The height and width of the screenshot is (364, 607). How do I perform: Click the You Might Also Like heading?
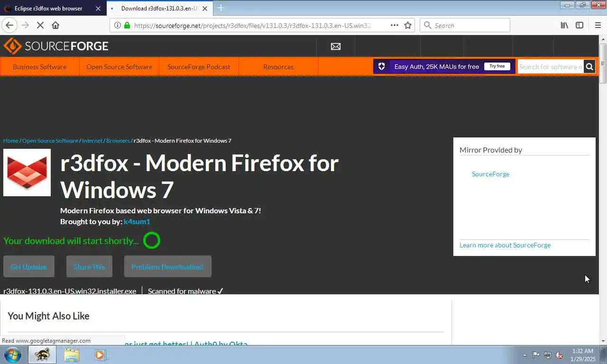click(48, 316)
